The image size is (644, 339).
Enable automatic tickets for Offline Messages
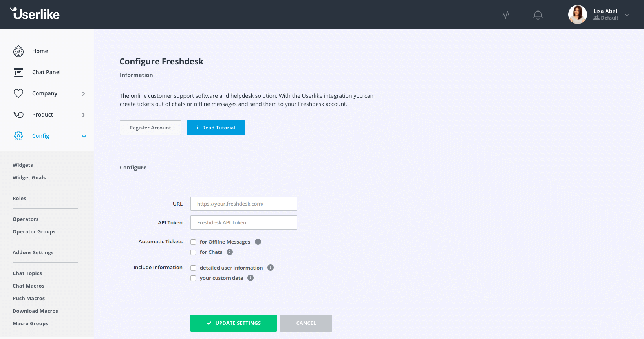tap(193, 242)
